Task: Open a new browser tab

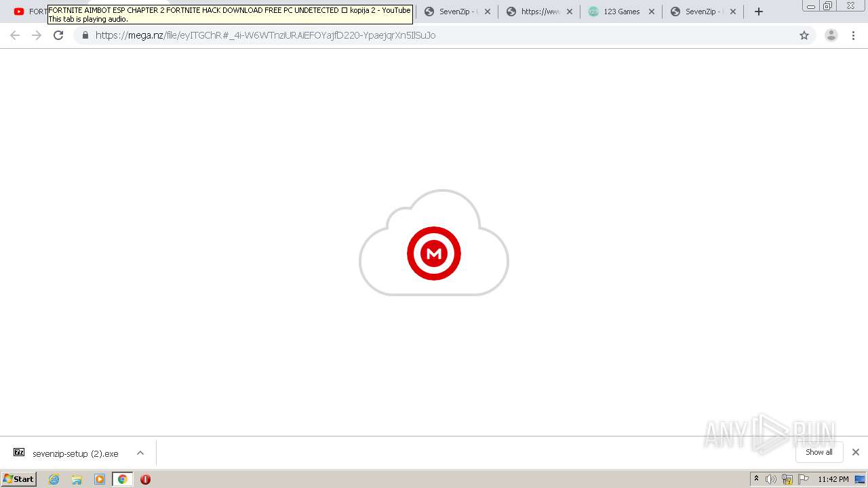Action: 758,12
